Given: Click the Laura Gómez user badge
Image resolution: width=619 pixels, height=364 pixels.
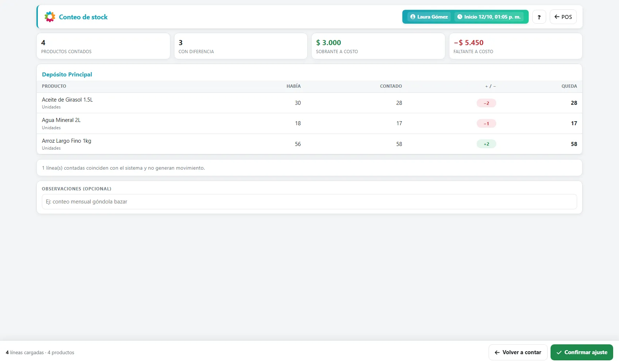Looking at the screenshot, I should click(429, 17).
